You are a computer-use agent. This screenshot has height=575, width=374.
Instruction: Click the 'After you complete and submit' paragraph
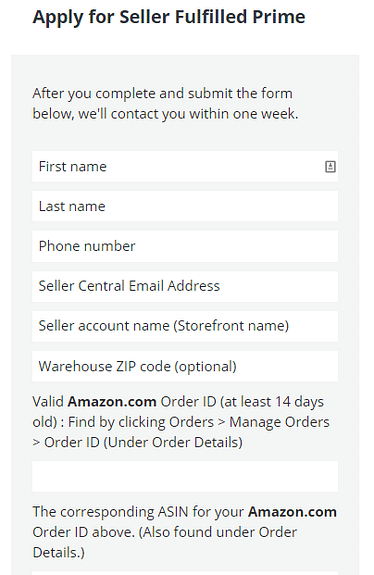click(x=165, y=103)
